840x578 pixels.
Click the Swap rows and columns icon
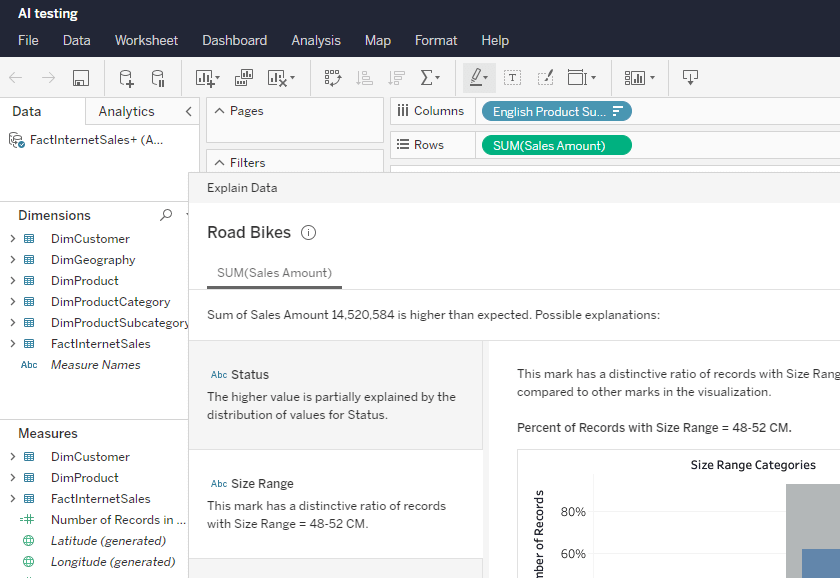[332, 78]
